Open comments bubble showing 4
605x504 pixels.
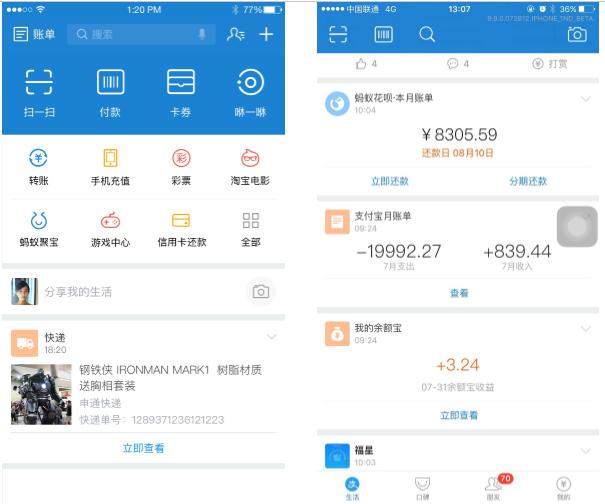pos(458,64)
